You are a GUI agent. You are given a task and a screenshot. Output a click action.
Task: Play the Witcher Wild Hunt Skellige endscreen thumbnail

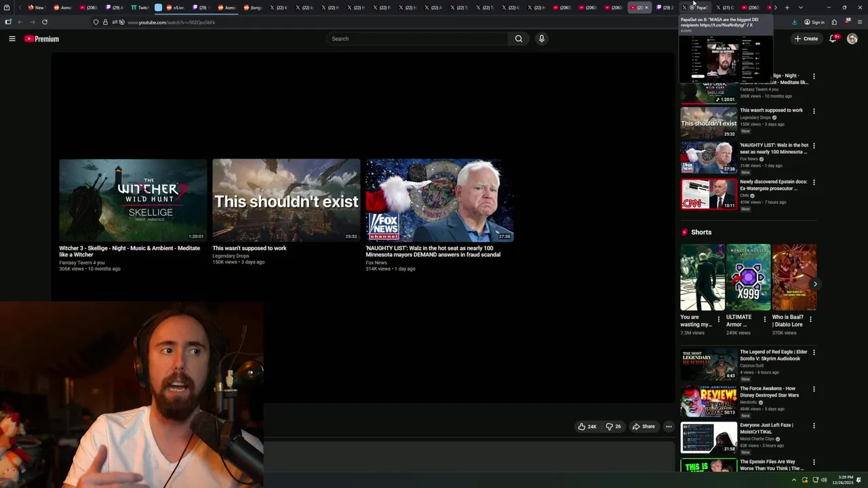coord(133,200)
